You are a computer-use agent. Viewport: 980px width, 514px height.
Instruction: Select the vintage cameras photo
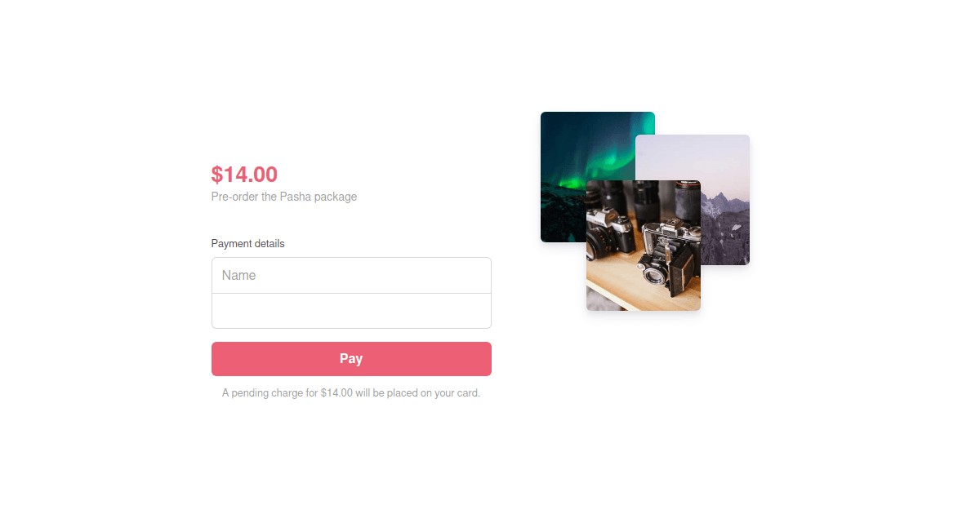pyautogui.click(x=644, y=245)
